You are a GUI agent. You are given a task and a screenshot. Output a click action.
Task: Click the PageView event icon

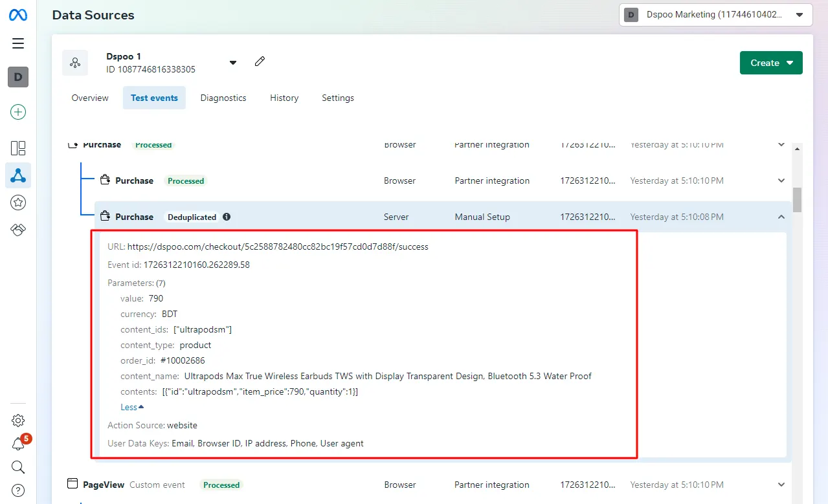73,484
